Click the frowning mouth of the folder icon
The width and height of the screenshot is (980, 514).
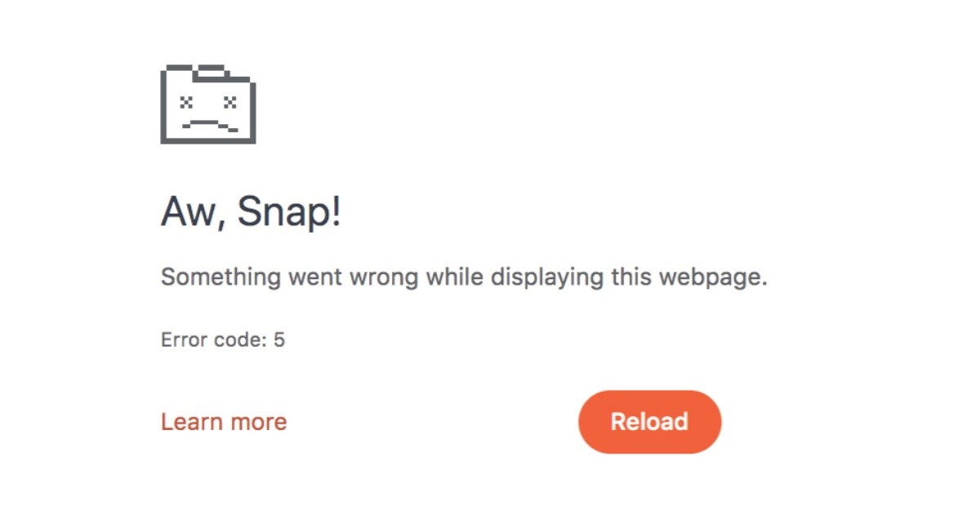click(209, 126)
